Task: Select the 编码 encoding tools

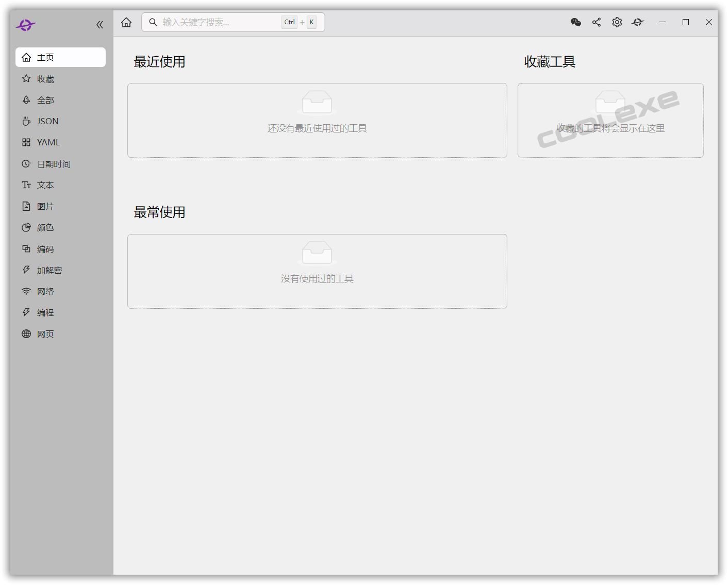Action: pyautogui.click(x=45, y=248)
